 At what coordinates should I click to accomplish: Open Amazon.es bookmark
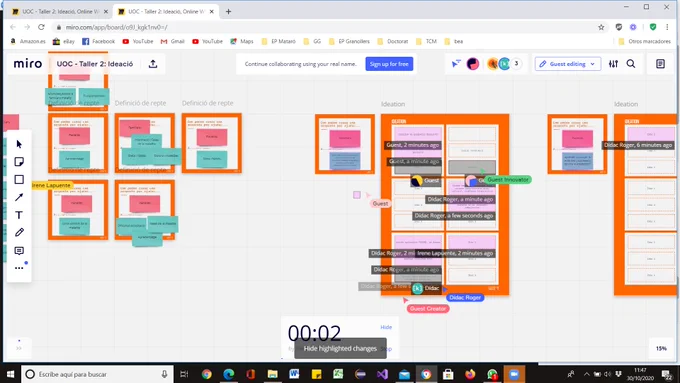28,41
